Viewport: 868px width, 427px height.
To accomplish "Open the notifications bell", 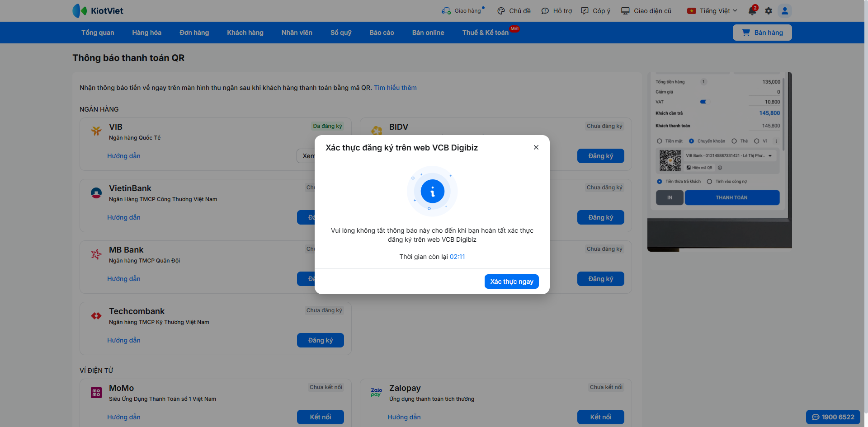I will [x=752, y=10].
